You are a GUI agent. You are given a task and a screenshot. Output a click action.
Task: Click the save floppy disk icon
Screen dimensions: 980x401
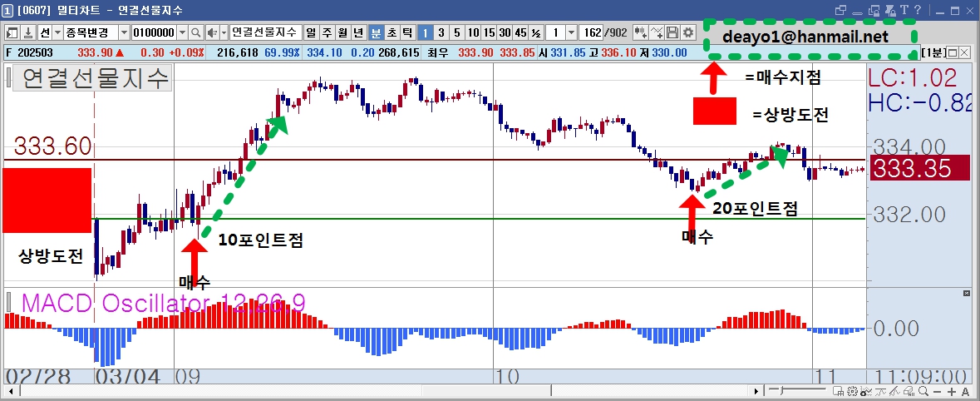point(672,32)
